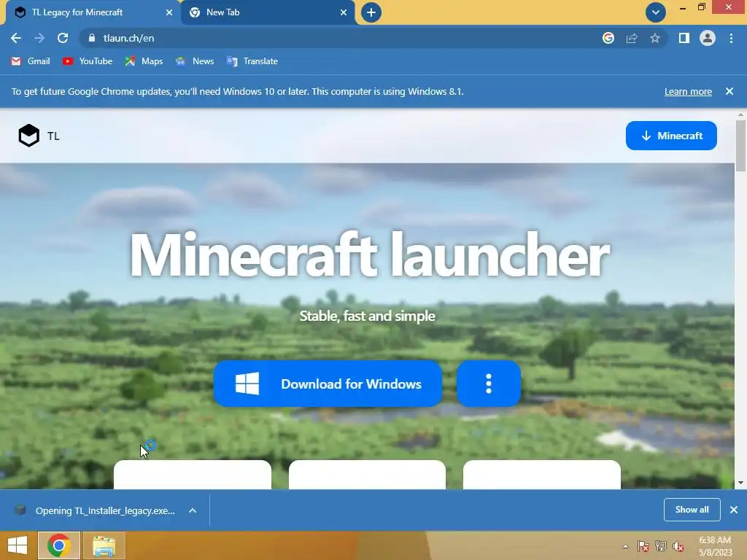Open the News bookmark
Viewport: 747px width, 560px height.
point(195,61)
